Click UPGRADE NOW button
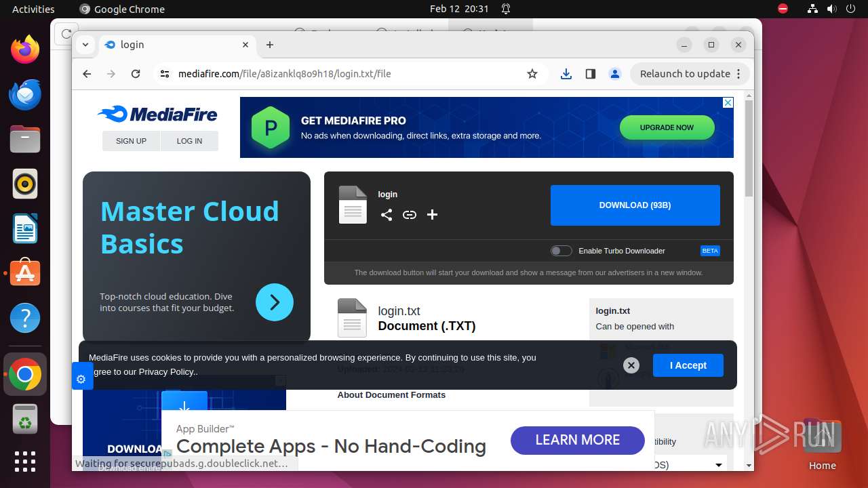 667,127
